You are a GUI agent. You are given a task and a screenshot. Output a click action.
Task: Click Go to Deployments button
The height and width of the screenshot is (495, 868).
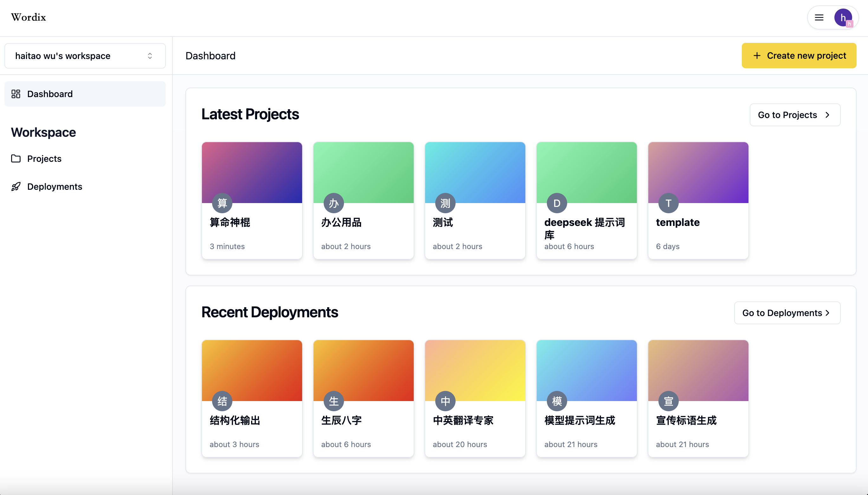coord(787,313)
